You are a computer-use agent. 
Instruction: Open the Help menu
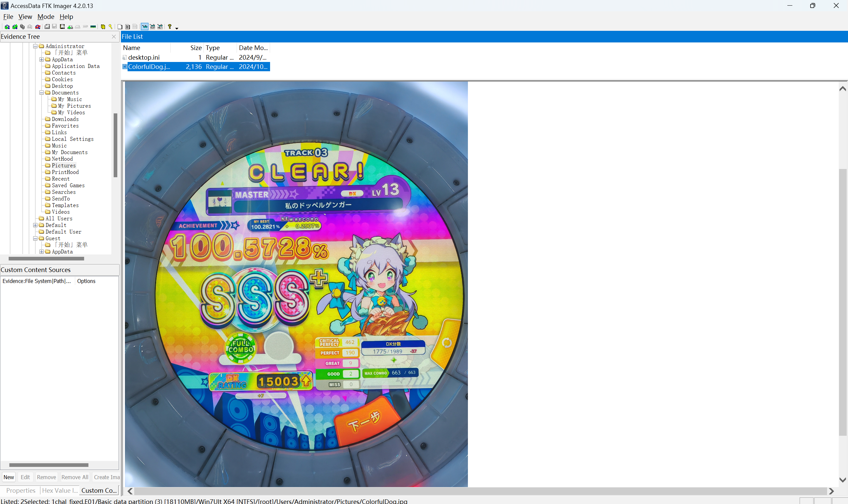[x=66, y=17]
